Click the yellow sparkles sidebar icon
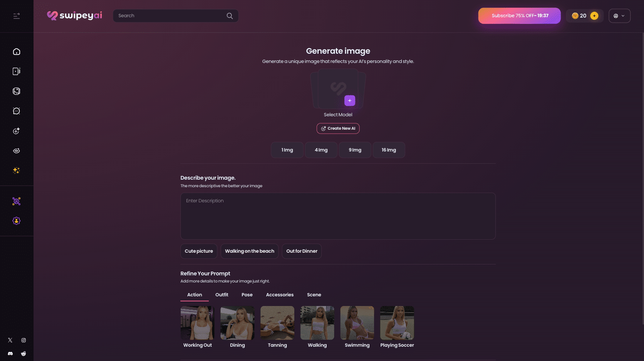The image size is (644, 361). (x=16, y=170)
